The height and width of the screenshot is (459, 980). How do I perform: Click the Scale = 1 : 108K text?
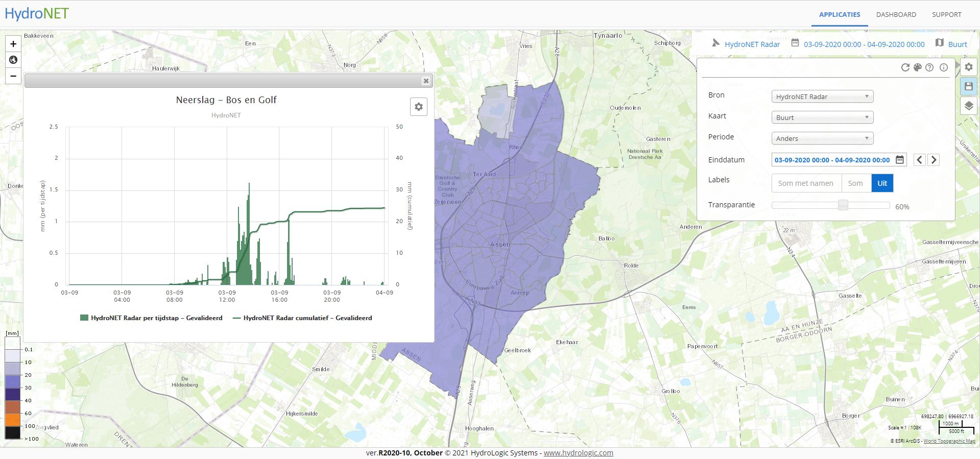pyautogui.click(x=904, y=427)
